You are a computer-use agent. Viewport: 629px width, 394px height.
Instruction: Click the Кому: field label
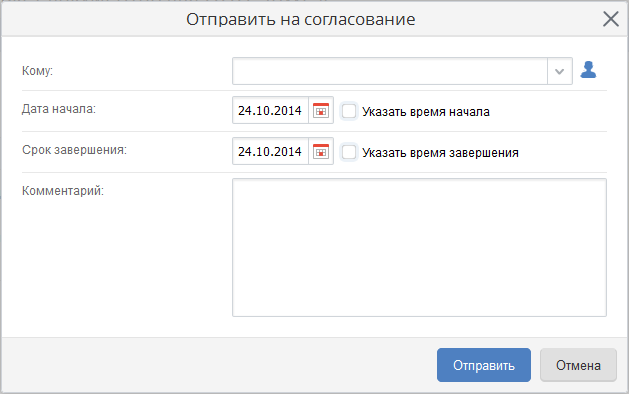pos(37,71)
